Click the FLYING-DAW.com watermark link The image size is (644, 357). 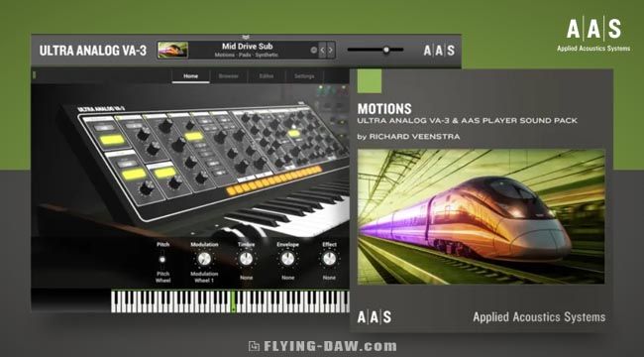click(x=323, y=346)
